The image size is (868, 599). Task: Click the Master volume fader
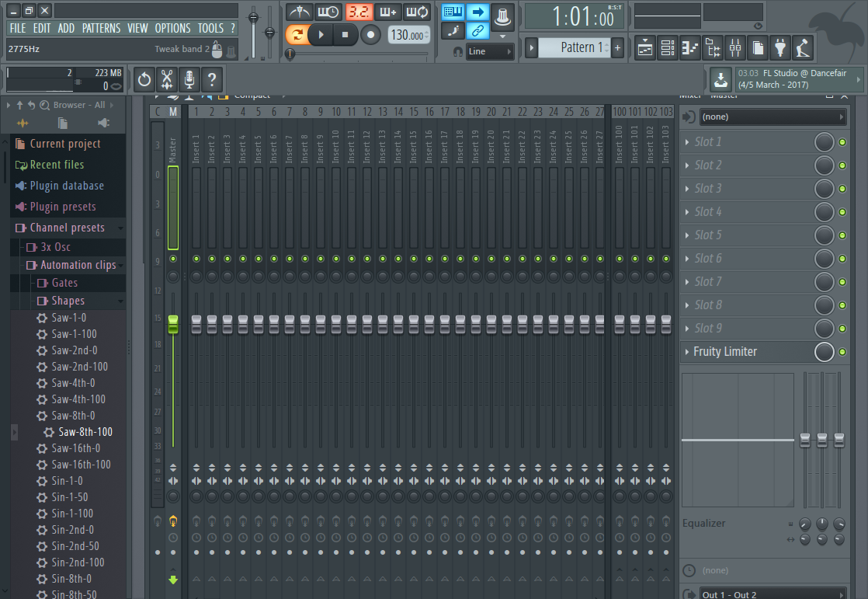[x=172, y=324]
